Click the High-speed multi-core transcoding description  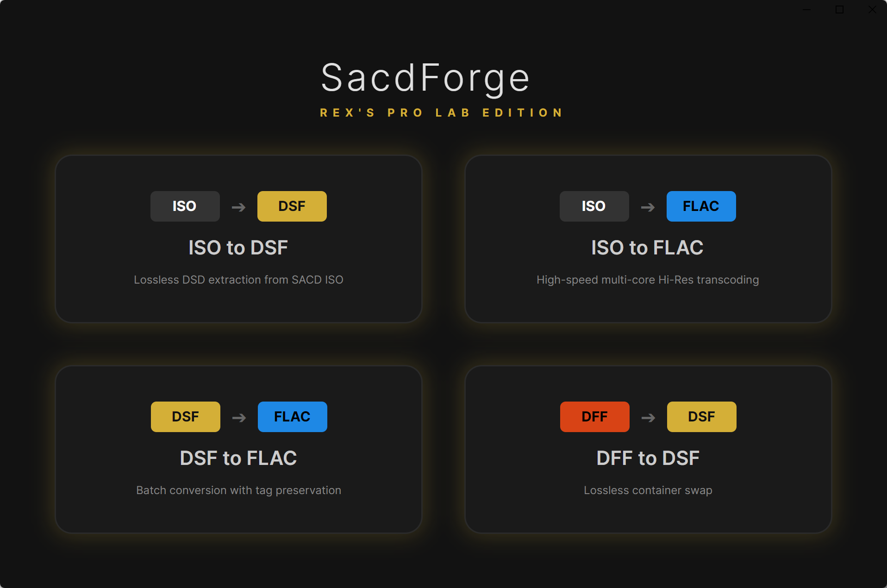(x=647, y=279)
